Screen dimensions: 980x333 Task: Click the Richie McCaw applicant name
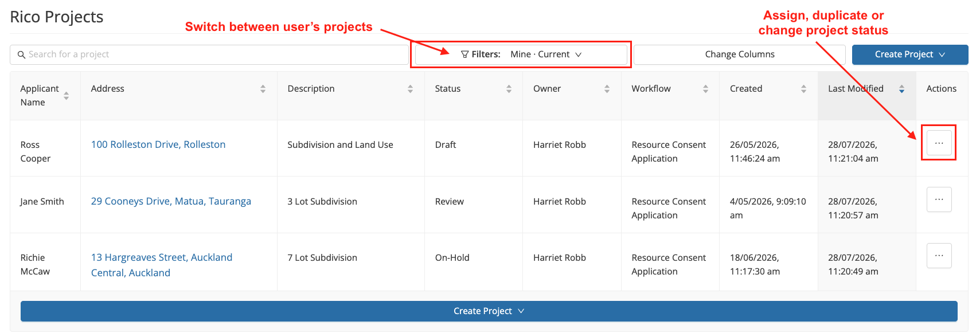[35, 265]
